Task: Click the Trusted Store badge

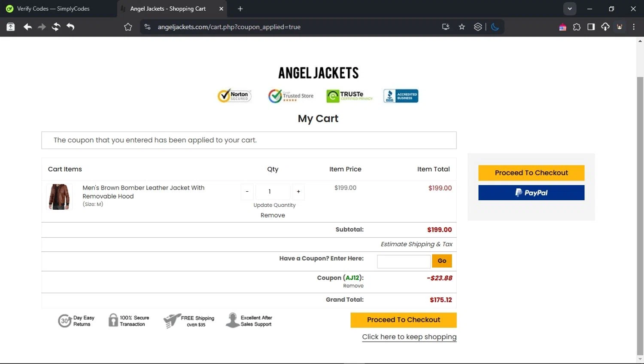Action: (x=291, y=96)
